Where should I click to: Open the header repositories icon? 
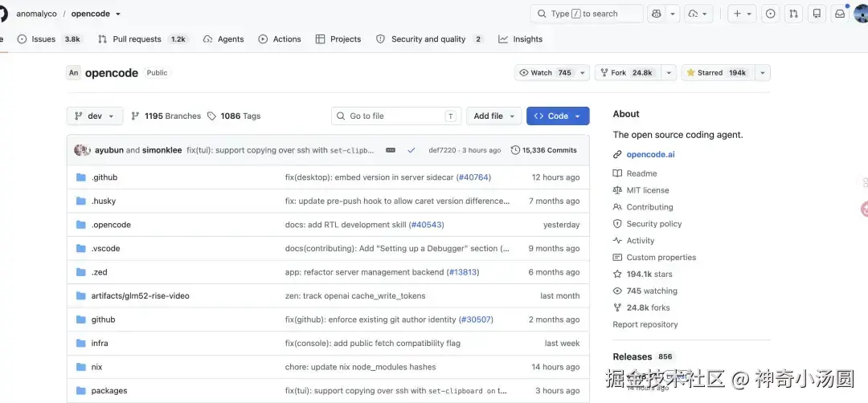pyautogui.click(x=817, y=14)
